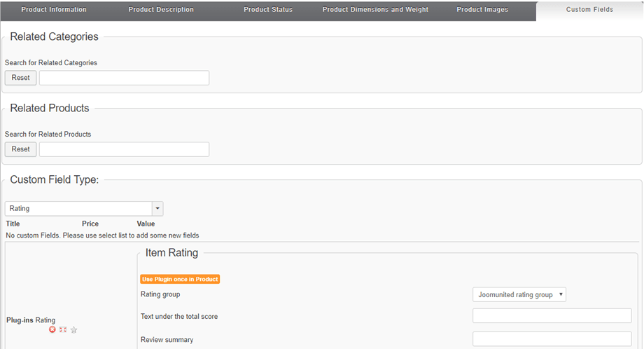
Task: Click the move/drag icon under Plug-ins Rating
Action: coord(63,330)
